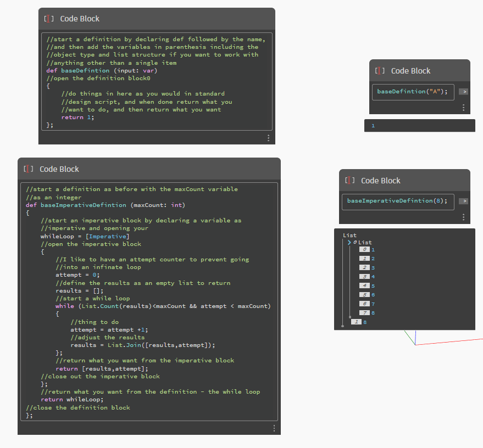Click the line "whileLoop = [Imperative]"
This screenshot has height=448, width=483.
(85, 236)
